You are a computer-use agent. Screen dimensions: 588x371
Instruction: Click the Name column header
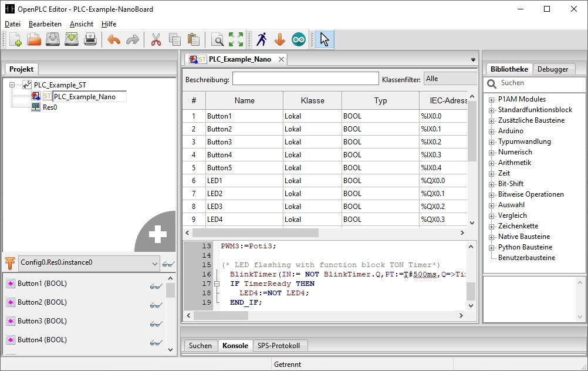pyautogui.click(x=245, y=100)
